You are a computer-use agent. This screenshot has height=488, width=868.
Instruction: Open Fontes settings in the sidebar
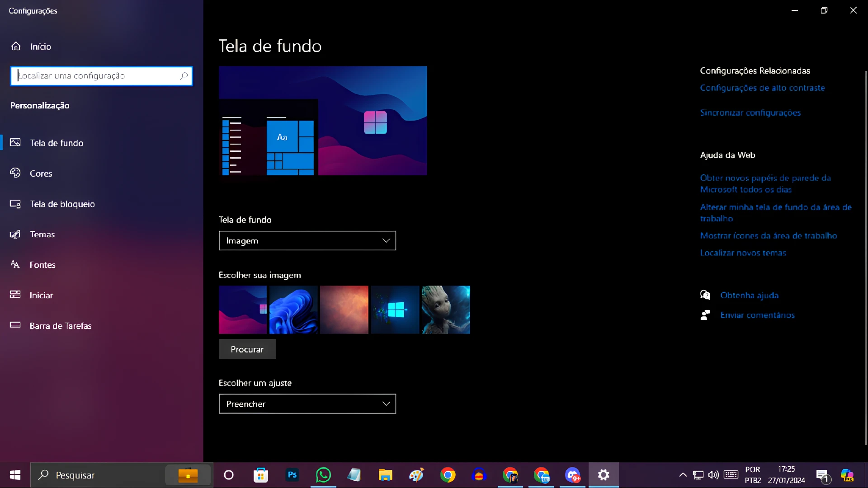(42, 265)
